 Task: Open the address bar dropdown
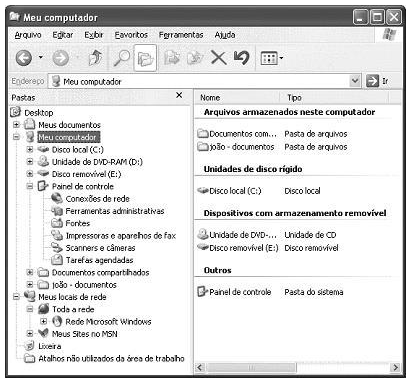click(355, 81)
